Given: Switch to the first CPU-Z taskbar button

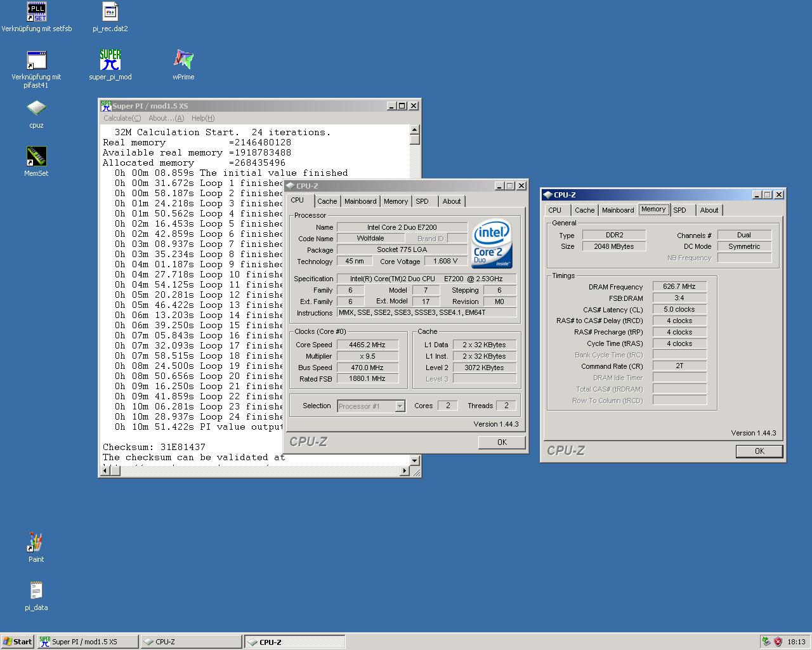Looking at the screenshot, I should click(x=191, y=642).
